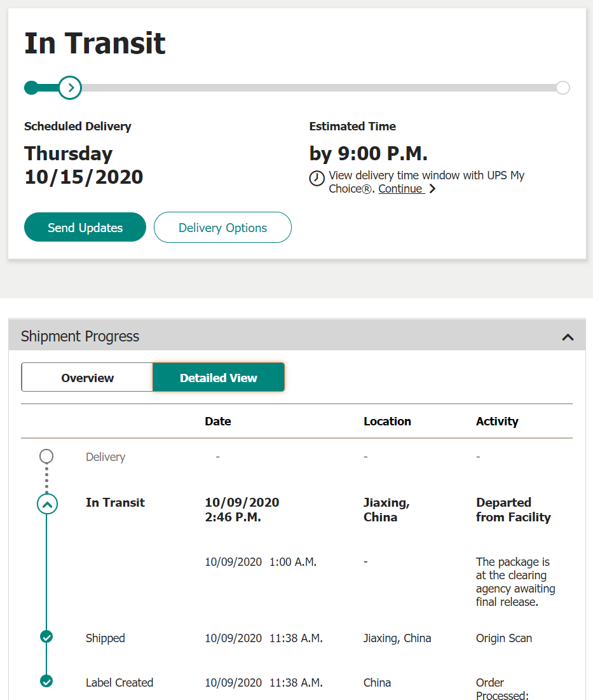Click the empty Delivery status circle

pos(46,456)
